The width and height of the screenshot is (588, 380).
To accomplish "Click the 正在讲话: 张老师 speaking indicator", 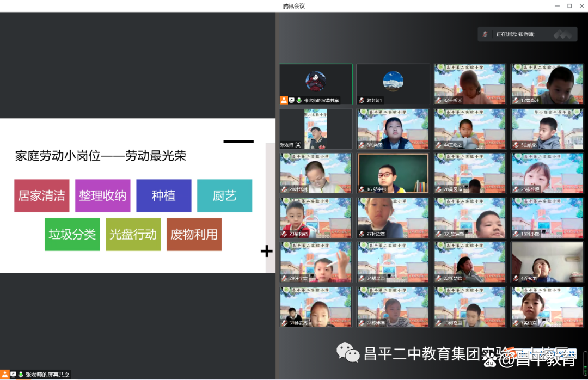I will pyautogui.click(x=527, y=34).
